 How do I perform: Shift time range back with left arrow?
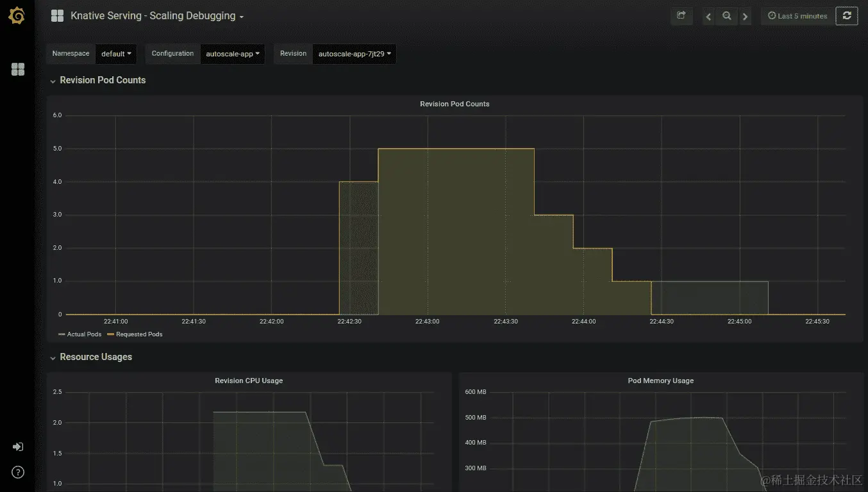pos(708,16)
